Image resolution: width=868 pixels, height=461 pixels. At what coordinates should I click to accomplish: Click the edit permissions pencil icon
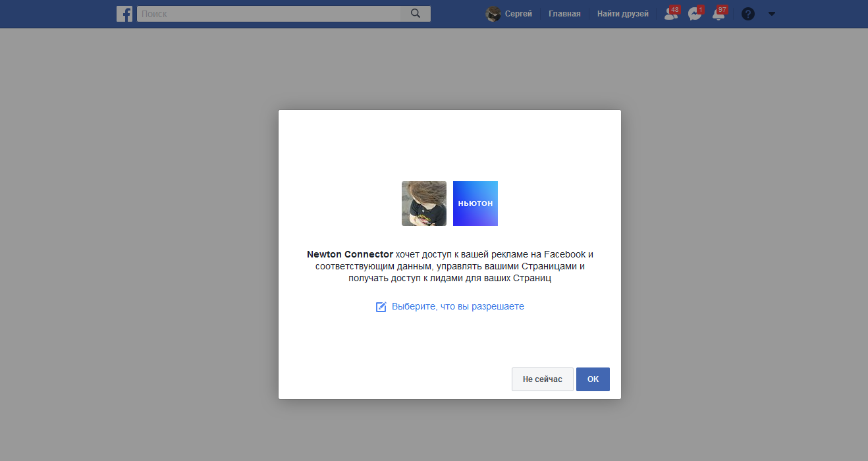[381, 307]
